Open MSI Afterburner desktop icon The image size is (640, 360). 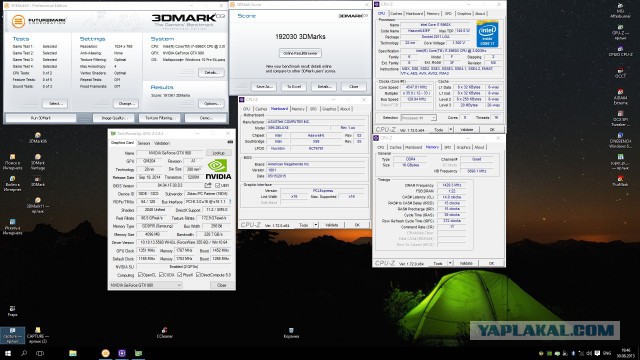tap(620, 11)
